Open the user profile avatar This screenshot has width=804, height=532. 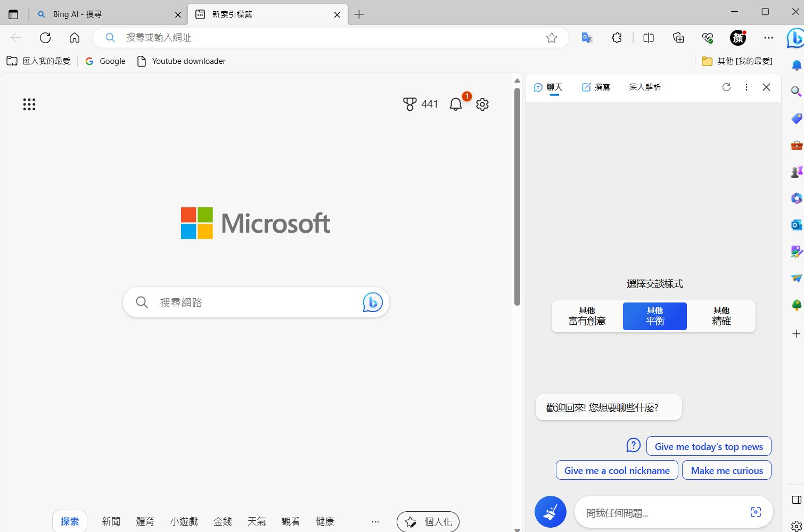point(738,37)
